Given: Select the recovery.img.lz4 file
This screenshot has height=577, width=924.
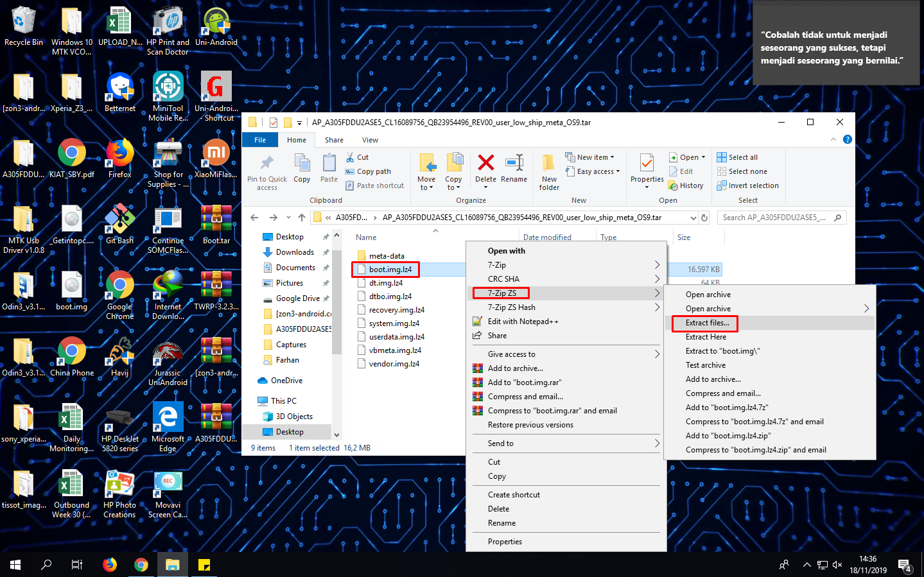Looking at the screenshot, I should tap(396, 310).
